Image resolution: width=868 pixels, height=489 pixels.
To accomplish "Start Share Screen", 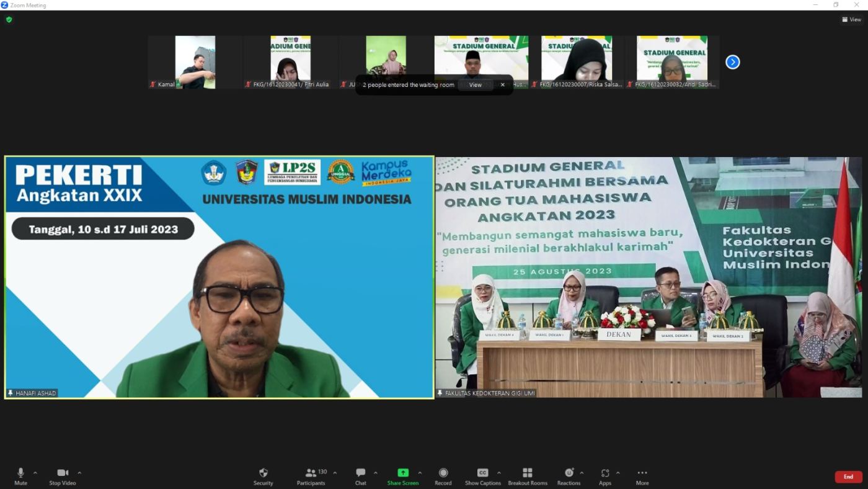I will [x=403, y=477].
